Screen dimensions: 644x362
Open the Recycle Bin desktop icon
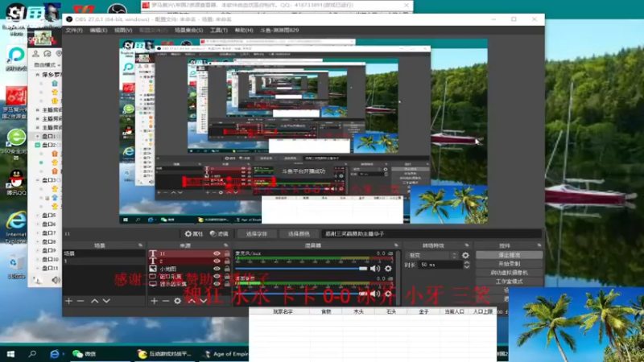pyautogui.click(x=16, y=266)
